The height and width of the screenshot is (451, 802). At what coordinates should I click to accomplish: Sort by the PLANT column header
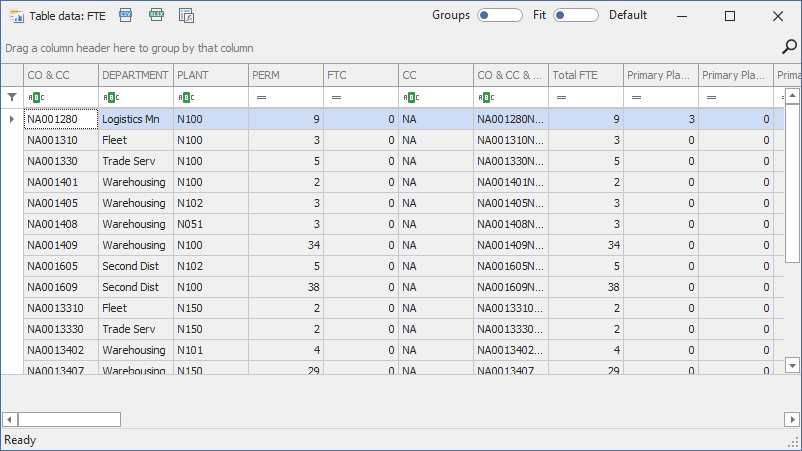pos(210,75)
